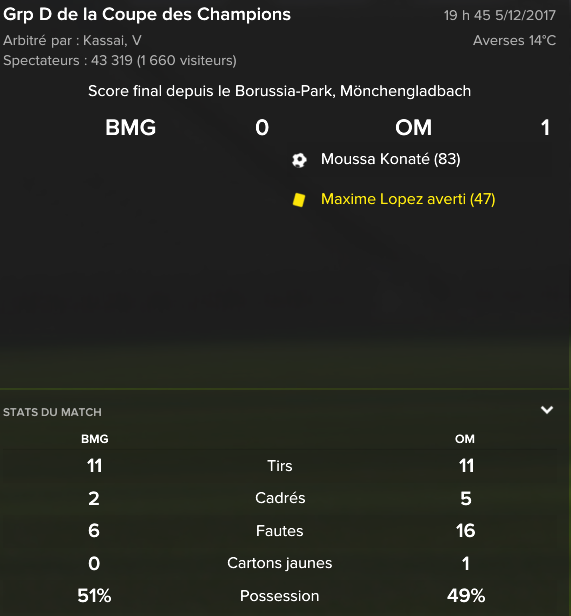Click the Stats du match header
571x616 pixels.
point(52,412)
